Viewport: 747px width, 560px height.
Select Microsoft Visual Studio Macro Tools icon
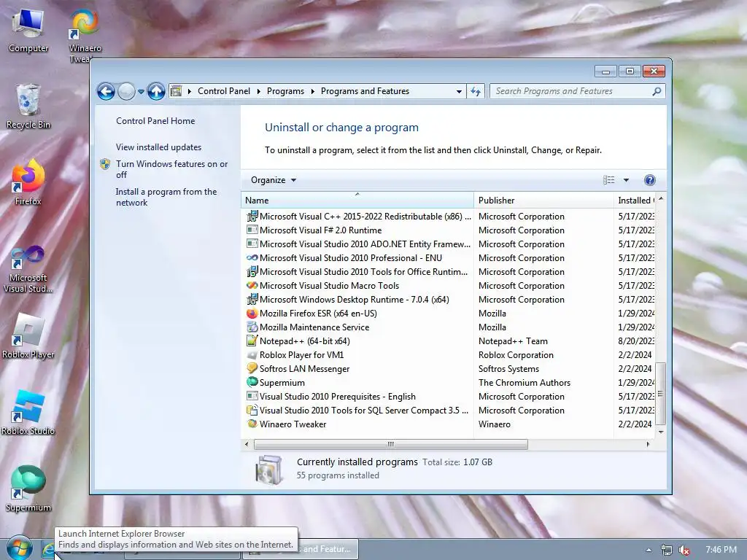(x=252, y=285)
